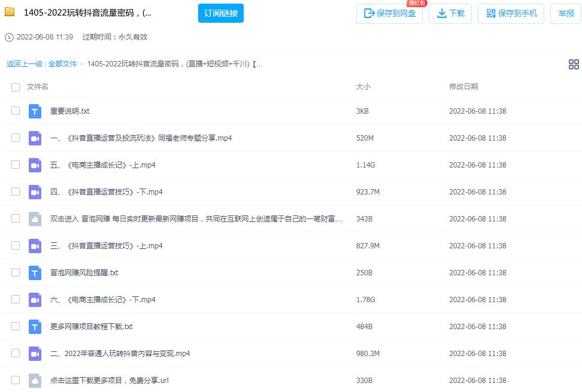
Task: Check the box for 重要说明.txt
Action: click(x=16, y=111)
